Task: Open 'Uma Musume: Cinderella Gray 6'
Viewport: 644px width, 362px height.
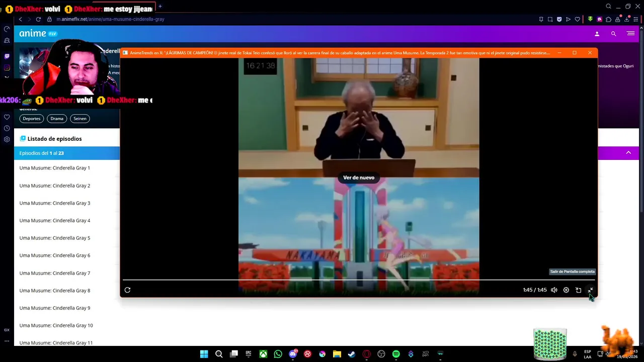Action: coord(55,255)
